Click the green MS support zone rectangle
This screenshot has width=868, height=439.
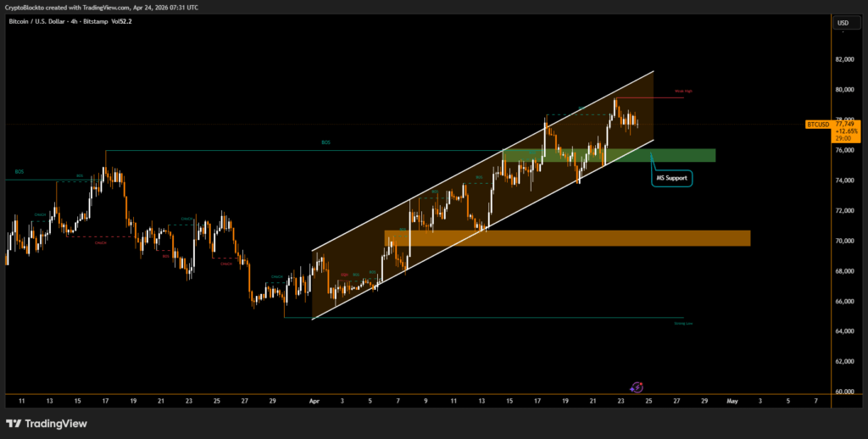(610, 155)
